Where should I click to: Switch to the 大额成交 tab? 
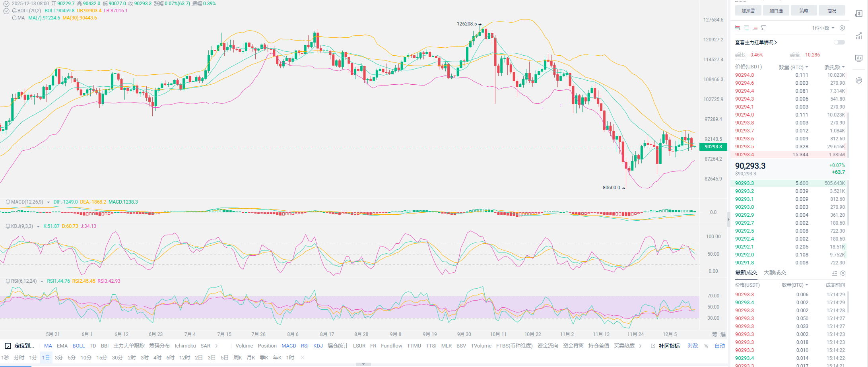pos(775,272)
